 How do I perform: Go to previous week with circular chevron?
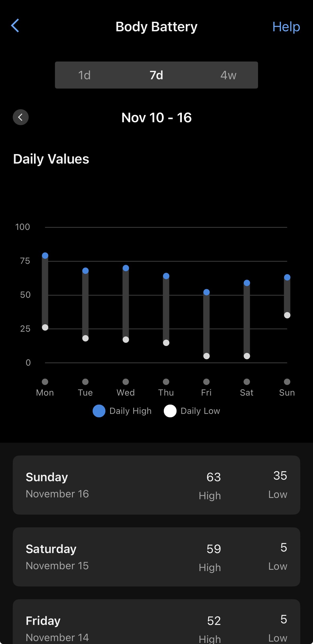pyautogui.click(x=21, y=117)
